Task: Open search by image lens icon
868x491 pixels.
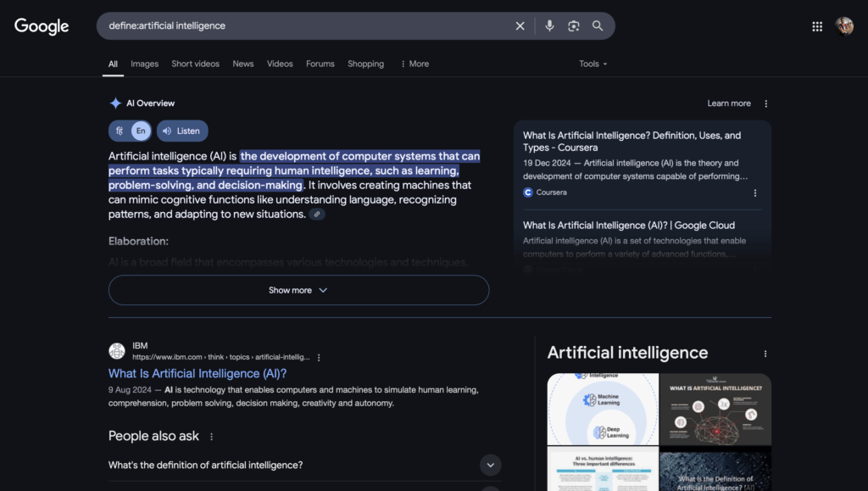Action: coord(574,26)
